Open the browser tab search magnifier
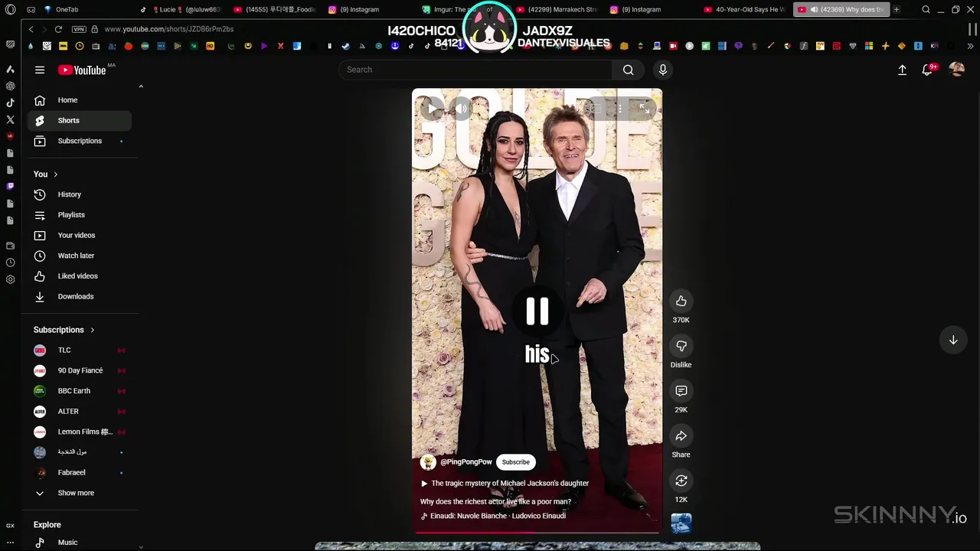 tap(926, 9)
